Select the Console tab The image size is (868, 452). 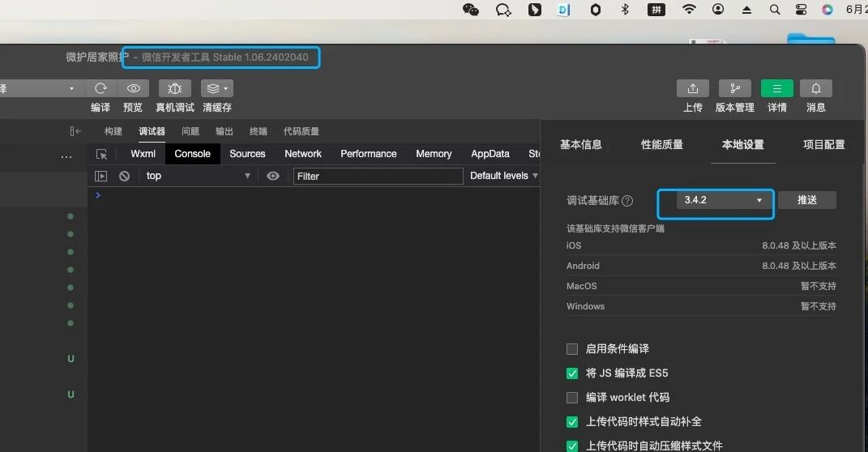tap(193, 154)
